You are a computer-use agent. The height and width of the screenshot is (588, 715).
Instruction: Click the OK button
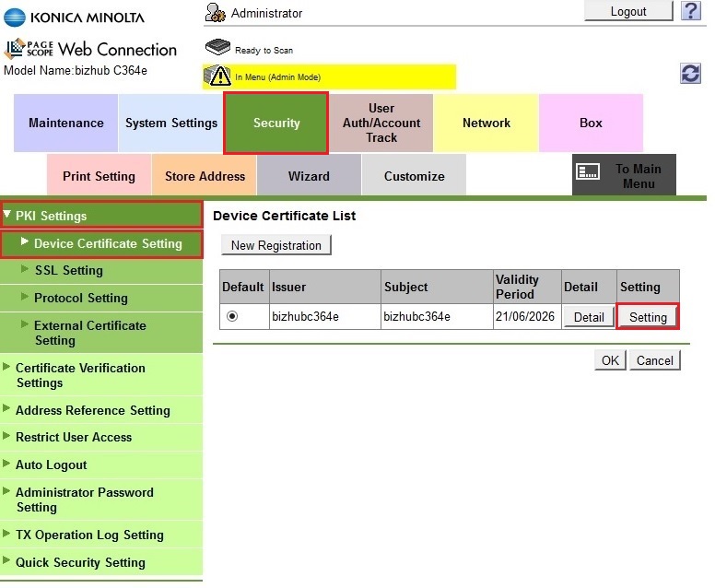[x=610, y=360]
